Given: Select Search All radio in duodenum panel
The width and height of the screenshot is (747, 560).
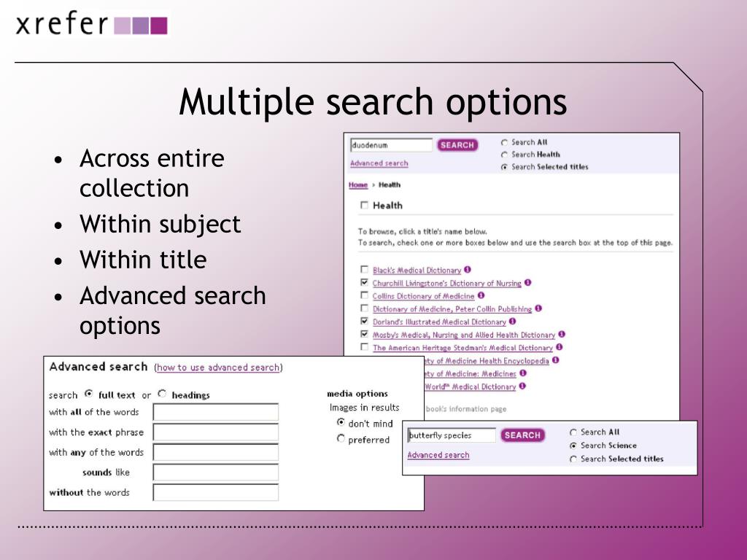Looking at the screenshot, I should coord(504,142).
